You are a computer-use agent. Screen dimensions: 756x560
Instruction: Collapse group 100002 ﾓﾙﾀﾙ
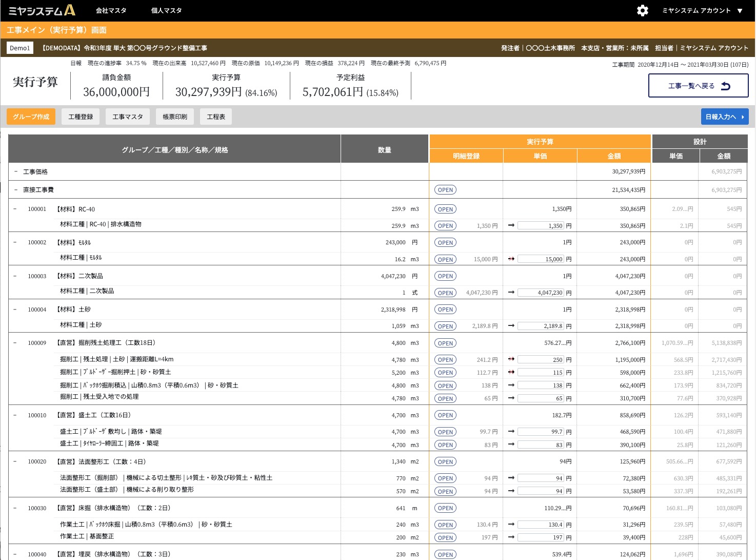click(x=15, y=242)
